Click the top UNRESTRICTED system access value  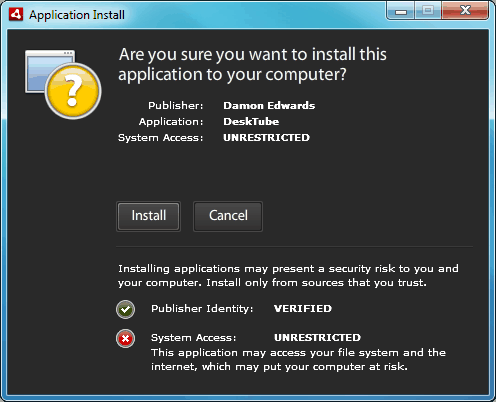click(x=266, y=138)
